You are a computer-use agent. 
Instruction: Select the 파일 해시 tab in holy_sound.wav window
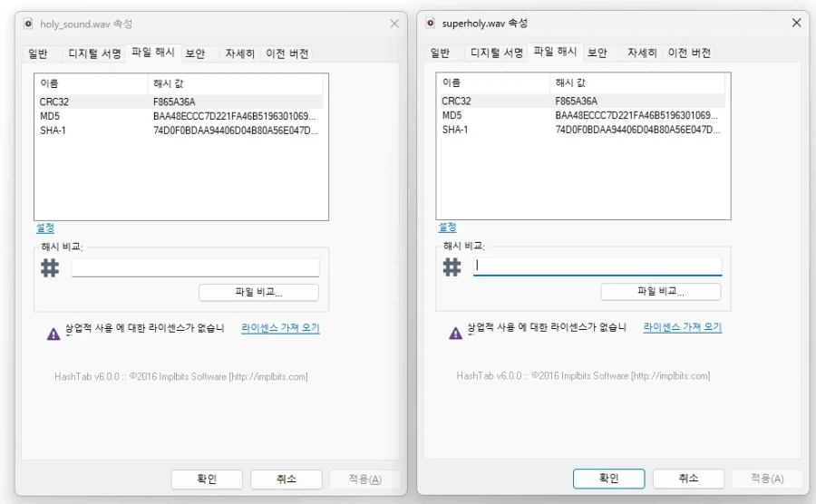coord(153,53)
